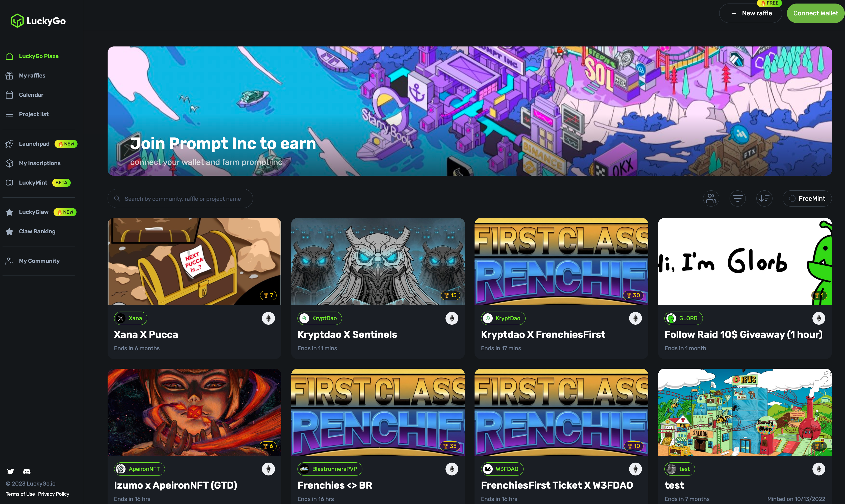This screenshot has width=845, height=504.
Task: Click the trophy 6 winners badge
Action: [x=268, y=446]
